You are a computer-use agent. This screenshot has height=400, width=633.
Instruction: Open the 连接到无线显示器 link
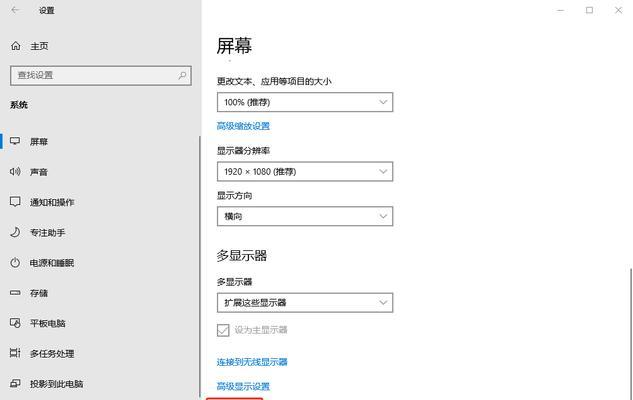[x=252, y=362]
